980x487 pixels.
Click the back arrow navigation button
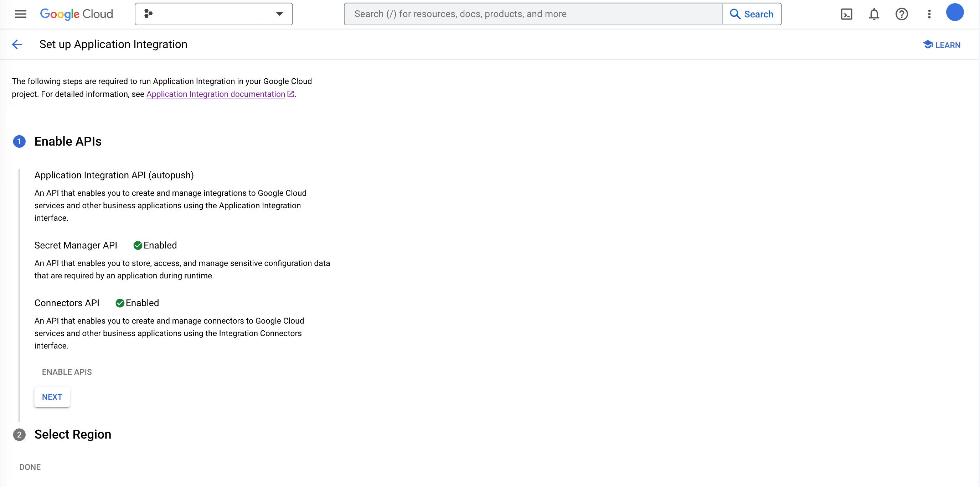[17, 44]
